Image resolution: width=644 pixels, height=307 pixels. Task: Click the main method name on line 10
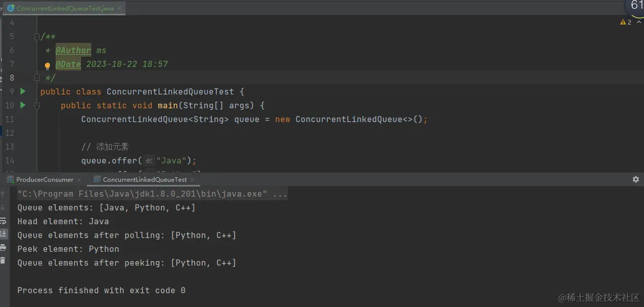167,105
